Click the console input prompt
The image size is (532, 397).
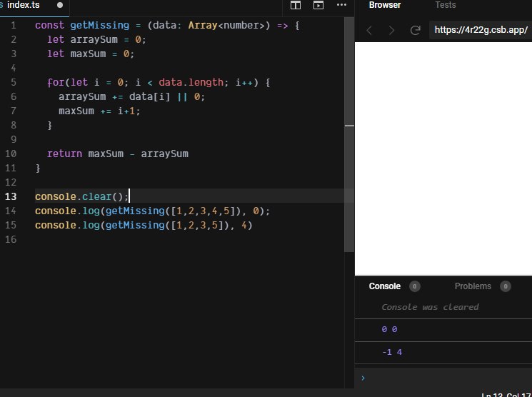[443, 378]
